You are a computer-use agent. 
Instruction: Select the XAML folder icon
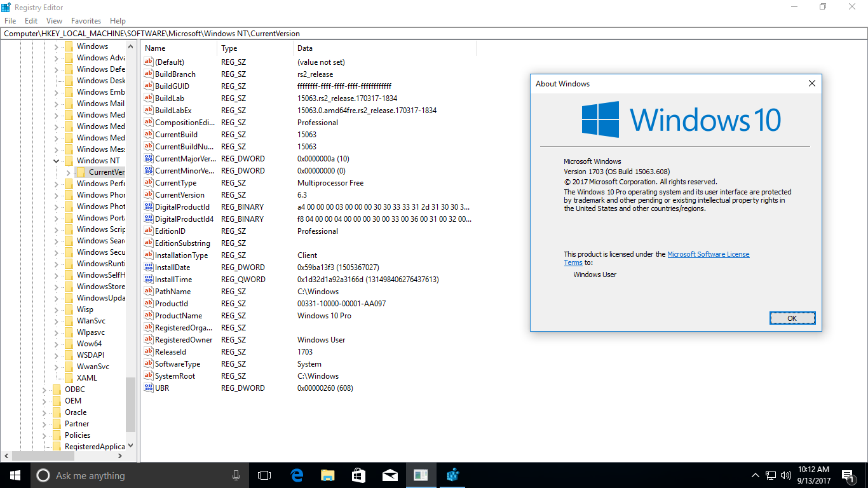coord(69,378)
